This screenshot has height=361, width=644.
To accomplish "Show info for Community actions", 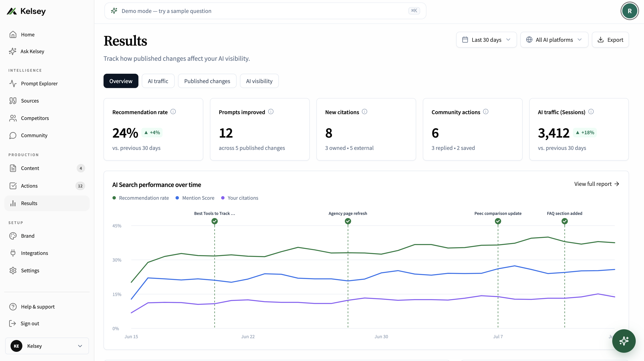I will [x=485, y=112].
